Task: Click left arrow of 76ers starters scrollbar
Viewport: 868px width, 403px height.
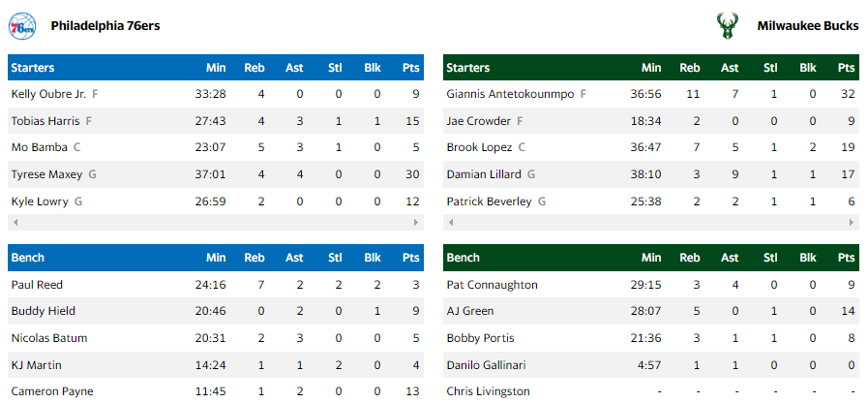Action: click(13, 222)
